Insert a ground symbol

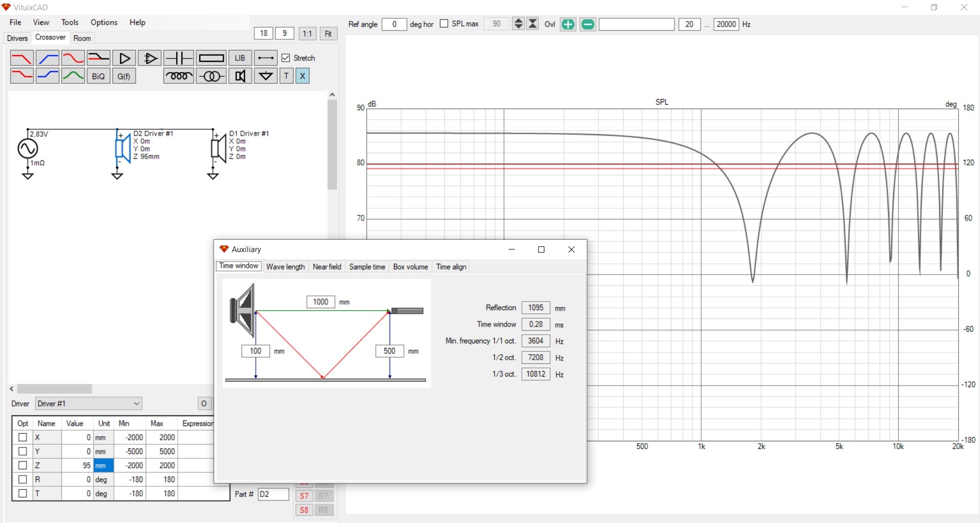[x=266, y=76]
